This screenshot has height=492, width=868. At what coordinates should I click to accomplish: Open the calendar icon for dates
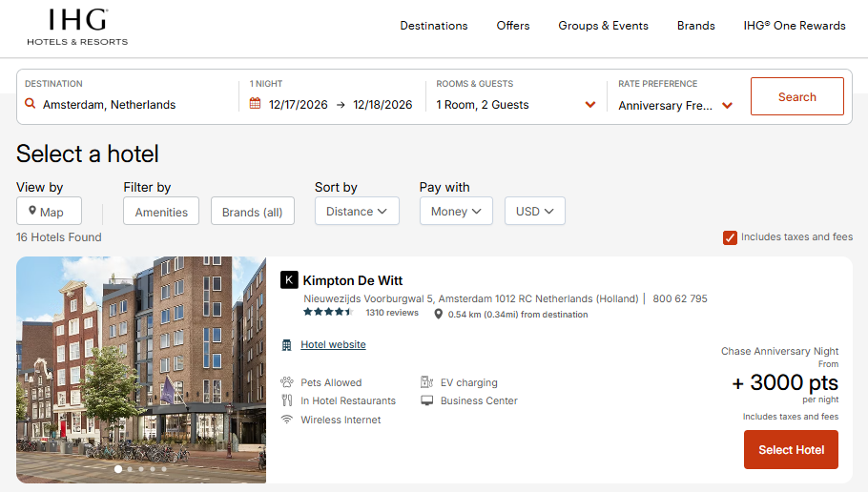tap(255, 104)
